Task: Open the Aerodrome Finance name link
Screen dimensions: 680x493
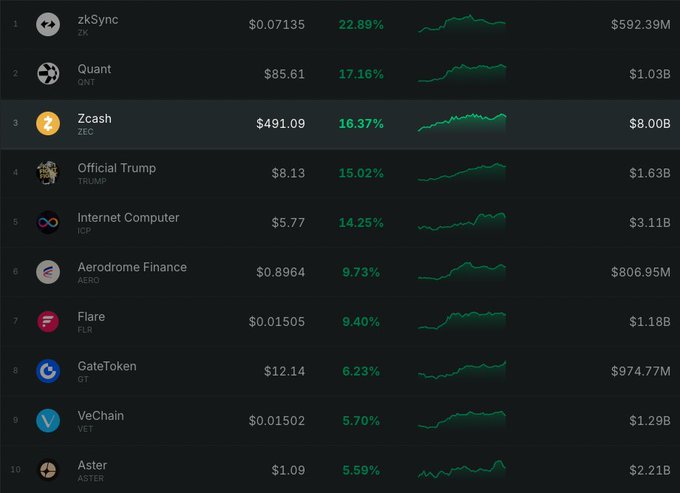Action: pyautogui.click(x=132, y=267)
